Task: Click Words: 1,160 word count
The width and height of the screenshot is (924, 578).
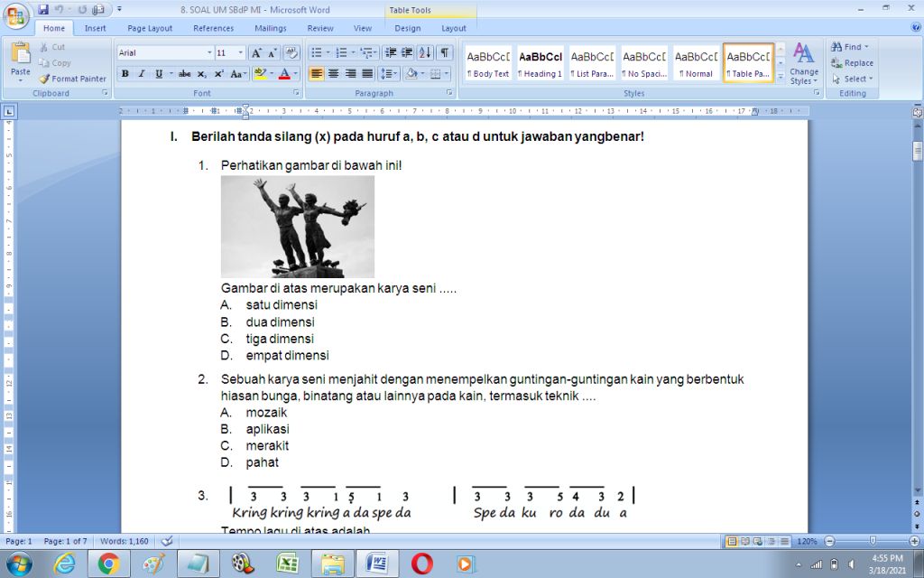Action: pos(125,541)
